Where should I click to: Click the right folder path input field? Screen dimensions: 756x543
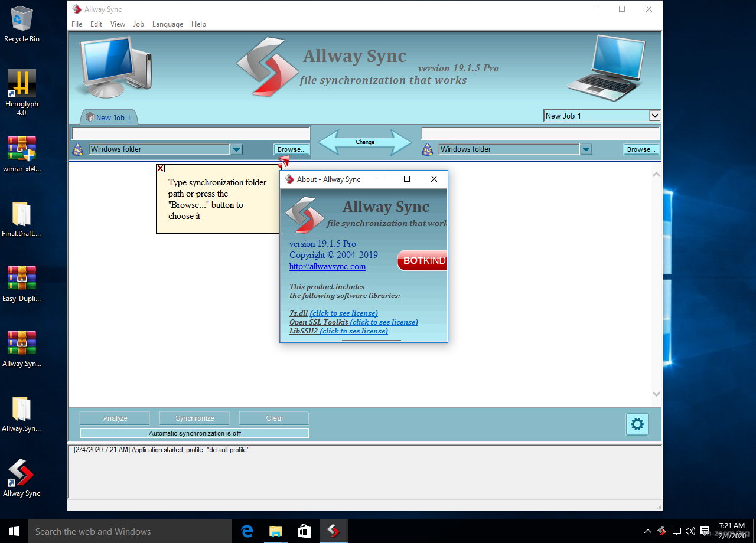pos(540,133)
